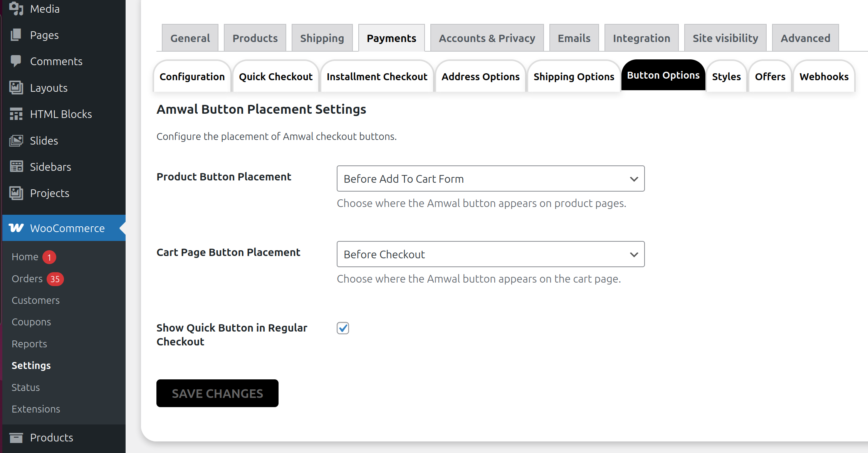Click the Pages icon in sidebar
The image size is (868, 453).
(x=16, y=35)
